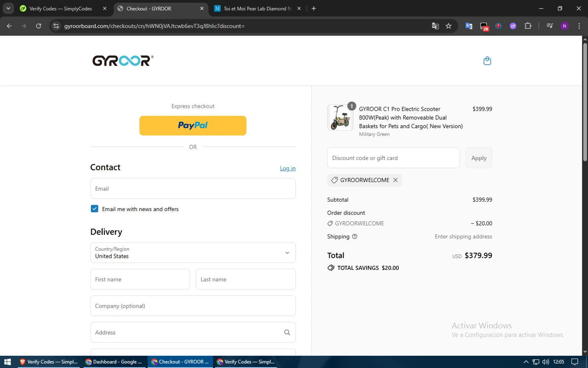Viewport: 588px width, 368px height.
Task: Click the GYROOR C1 Pro scooter thumbnail
Action: point(340,117)
